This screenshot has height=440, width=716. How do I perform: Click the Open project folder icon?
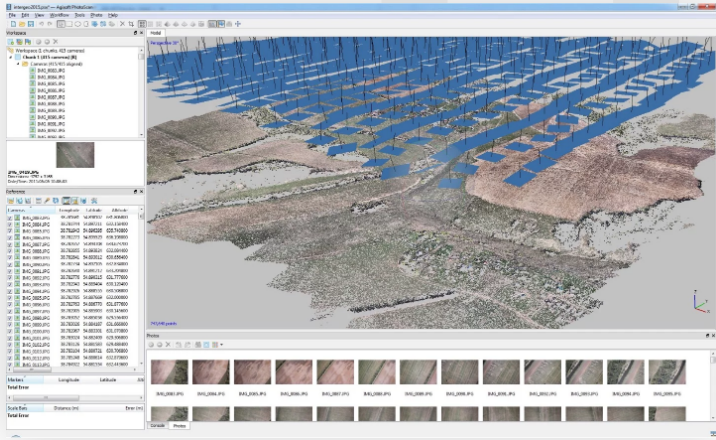22,24
